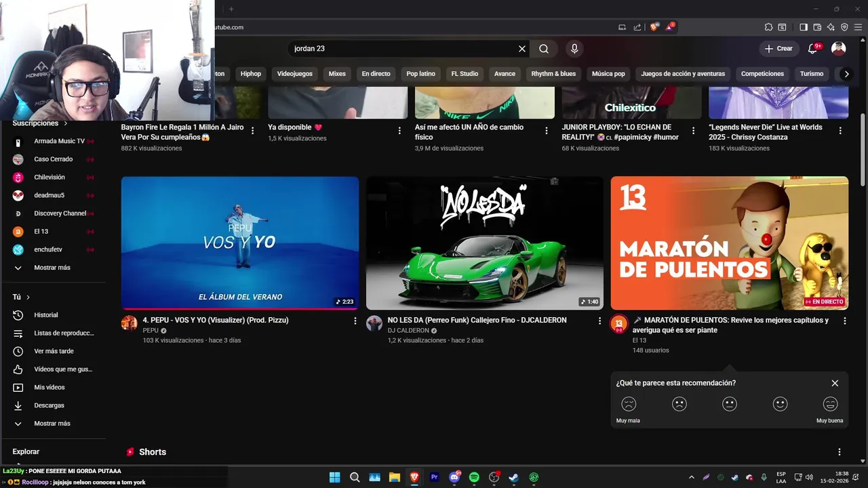Open options menu for Ya disponible video

pos(399,131)
